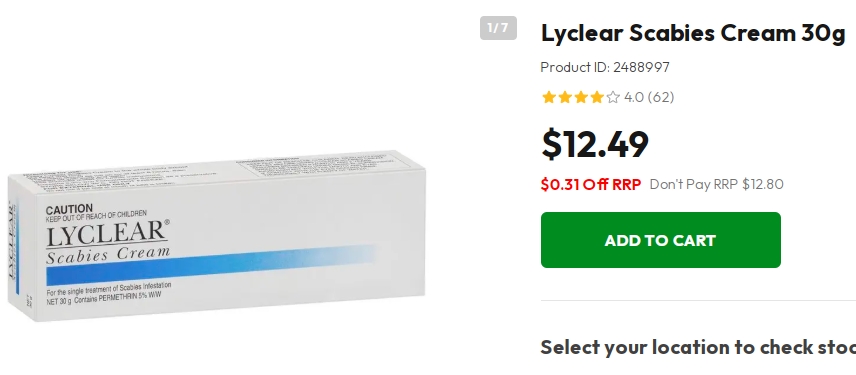Viewport: 856px width, 375px height.
Task: Click the Don't Pay RRP $12.80 text
Action: 716,184
